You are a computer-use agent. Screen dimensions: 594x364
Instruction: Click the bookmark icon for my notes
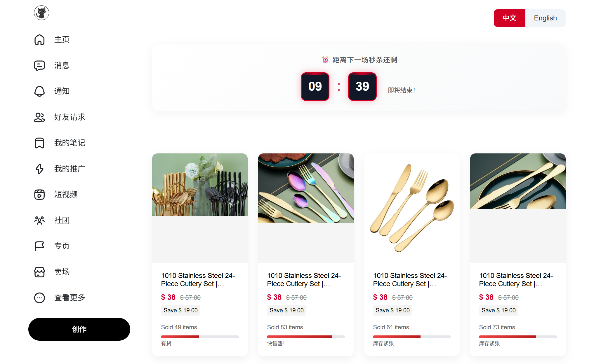point(39,143)
